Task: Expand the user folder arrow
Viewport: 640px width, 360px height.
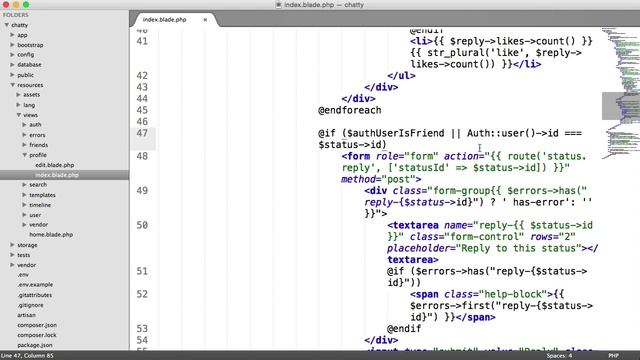Action: click(x=24, y=215)
